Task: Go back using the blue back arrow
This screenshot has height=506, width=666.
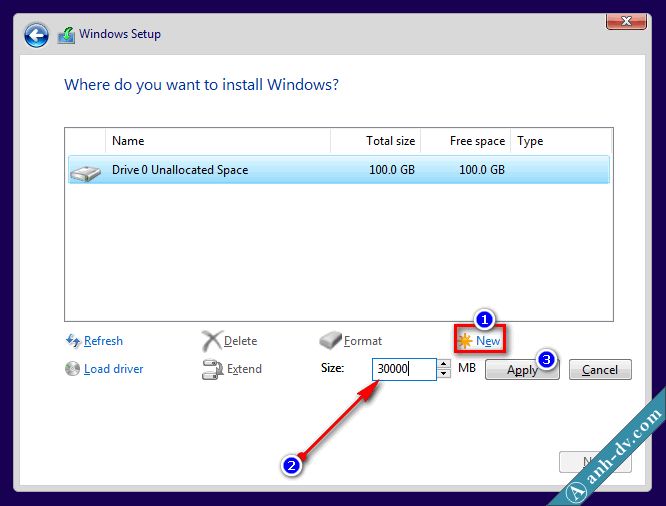Action: 36,35
